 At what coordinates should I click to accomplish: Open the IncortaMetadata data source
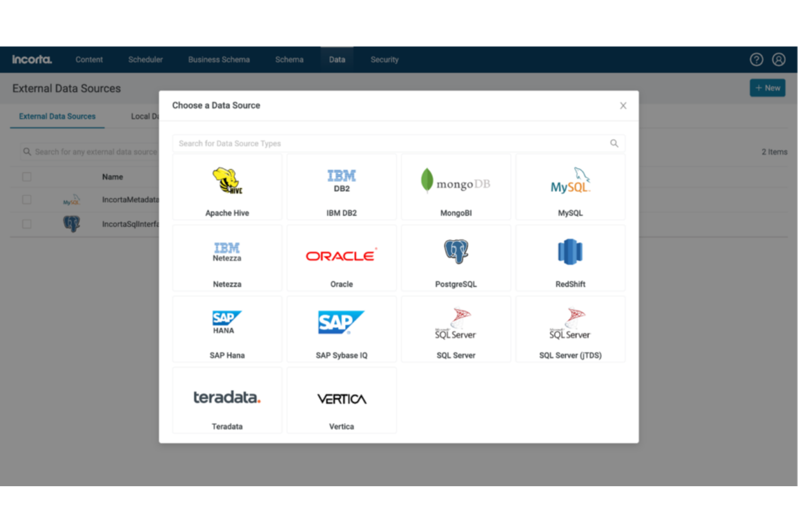tap(130, 199)
